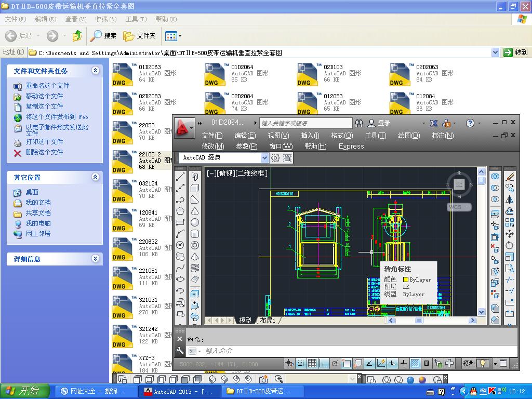Screen dimensions: 532x399
Task: Toggle polar tracking in status bar
Action: pyautogui.click(x=336, y=364)
